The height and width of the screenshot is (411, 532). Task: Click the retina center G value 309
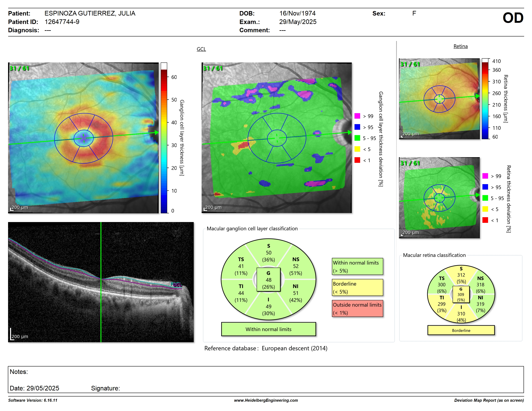pos(461,294)
